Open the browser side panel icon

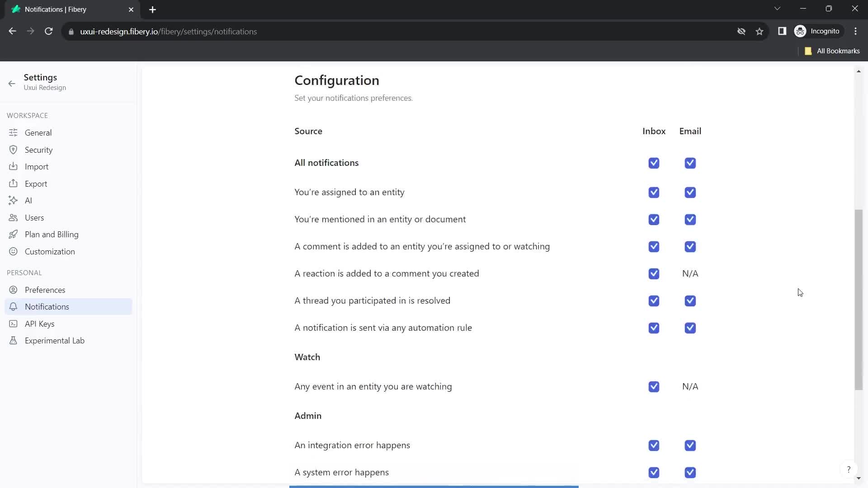[782, 31]
